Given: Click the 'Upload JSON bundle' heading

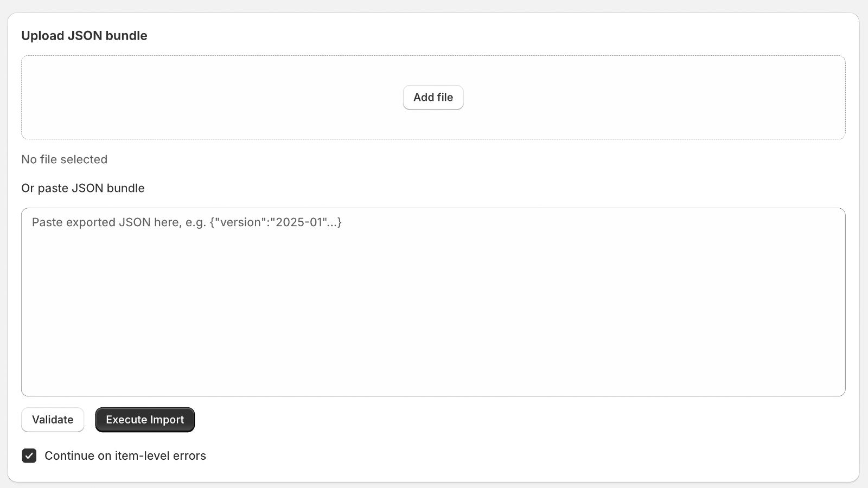Looking at the screenshot, I should pos(84,36).
